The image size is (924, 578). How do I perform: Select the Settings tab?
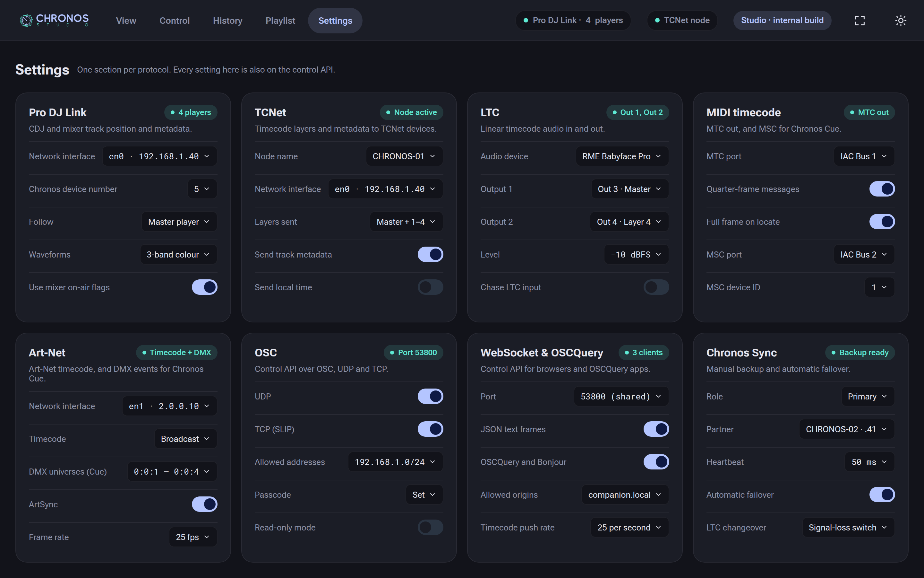coord(335,20)
